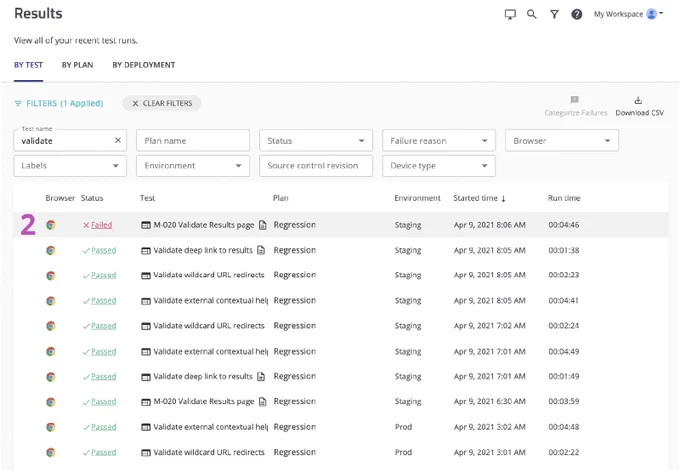The height and width of the screenshot is (473, 680).
Task: Open the Environment dropdown filter
Action: [x=193, y=166]
